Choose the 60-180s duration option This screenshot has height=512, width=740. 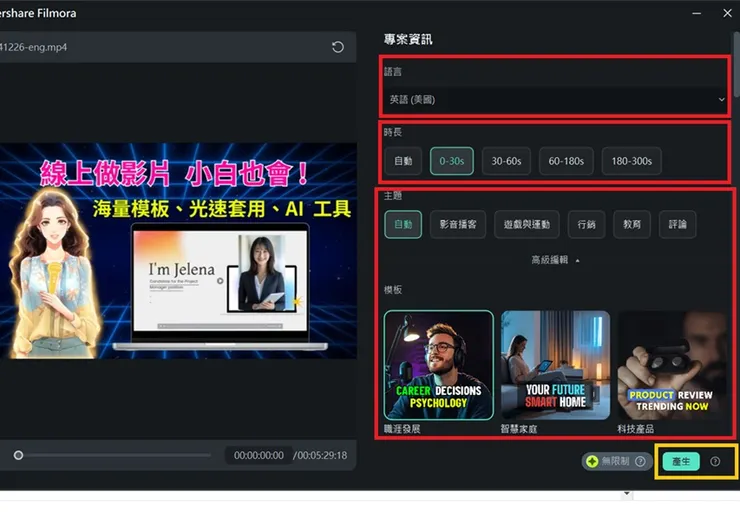click(x=566, y=161)
